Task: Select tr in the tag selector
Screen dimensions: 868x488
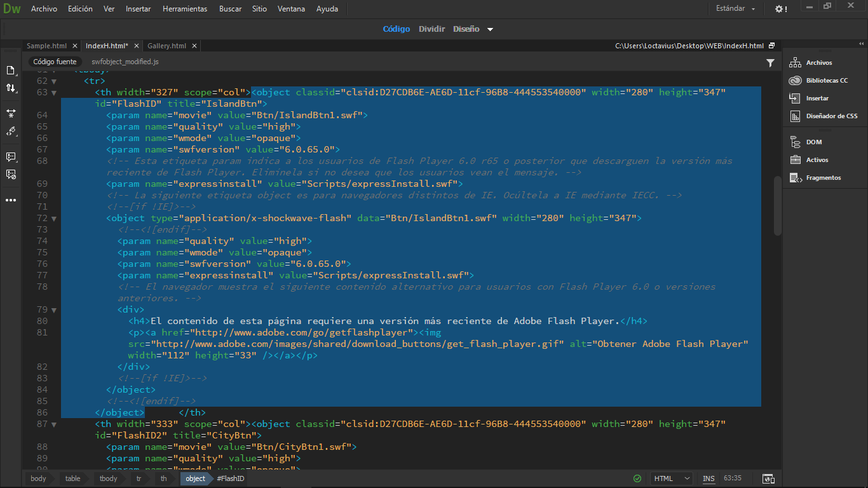Action: (139, 478)
